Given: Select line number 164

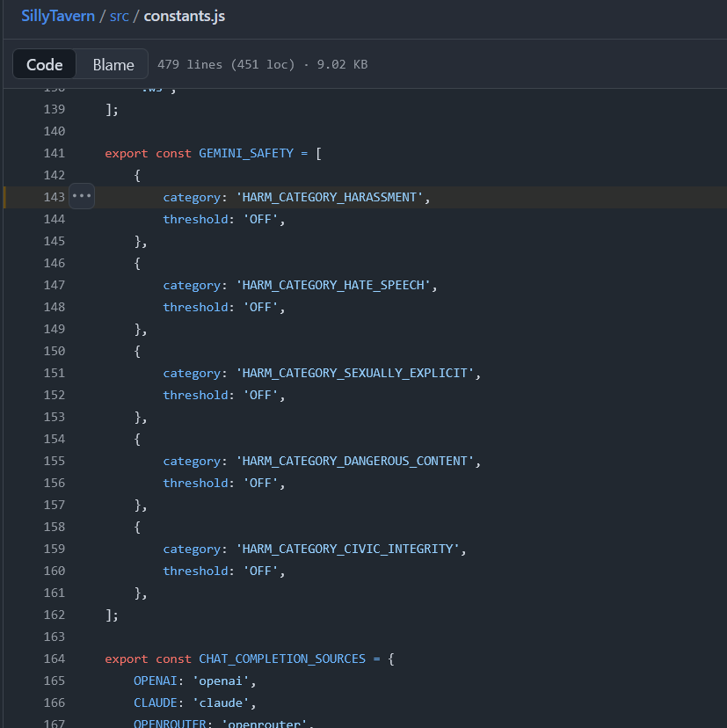Looking at the screenshot, I should (55, 659).
